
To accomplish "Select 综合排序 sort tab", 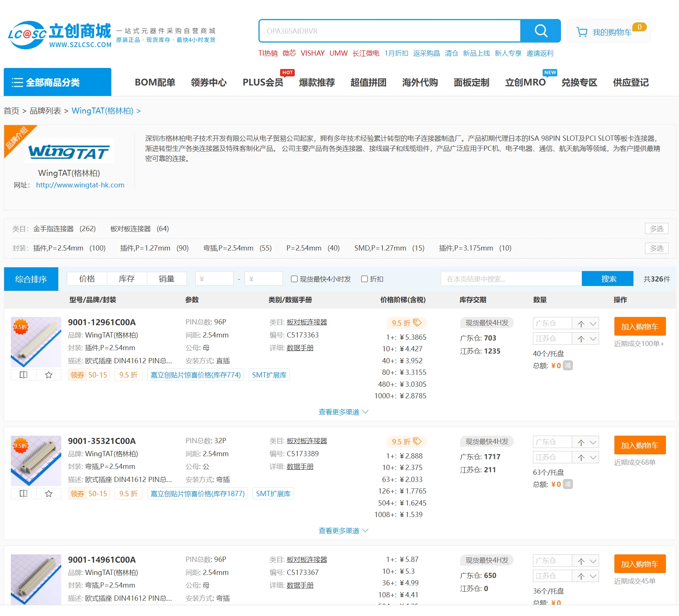I will coord(31,279).
